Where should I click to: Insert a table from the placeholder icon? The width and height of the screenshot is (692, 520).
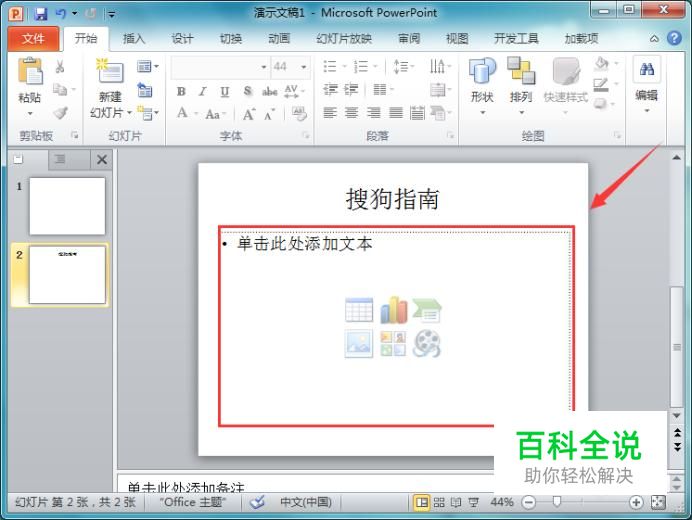tap(359, 310)
